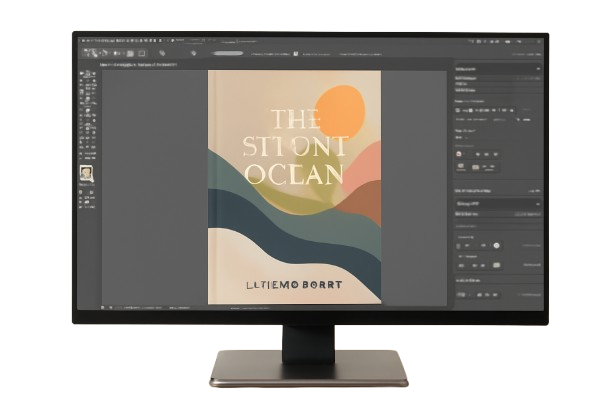612x408 pixels.
Task: Collapse the middle right panel section using its chevron
Action: (537, 203)
